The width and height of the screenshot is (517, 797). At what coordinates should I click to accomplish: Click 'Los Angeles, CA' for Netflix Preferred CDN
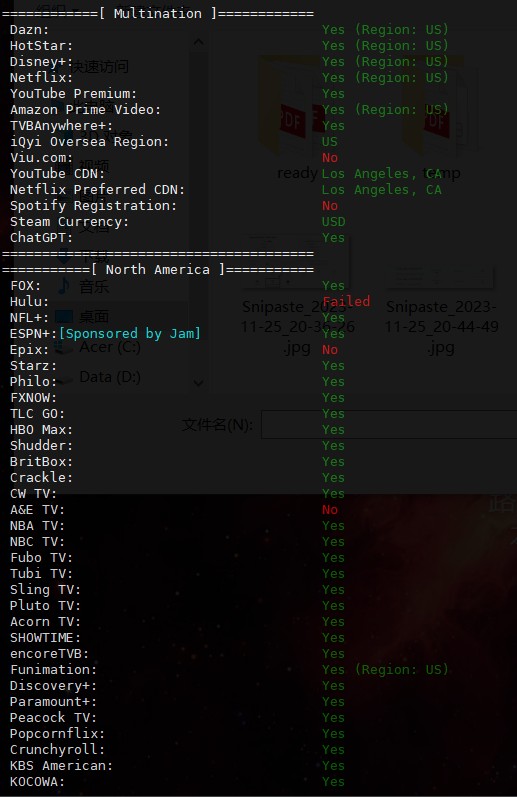point(381,190)
